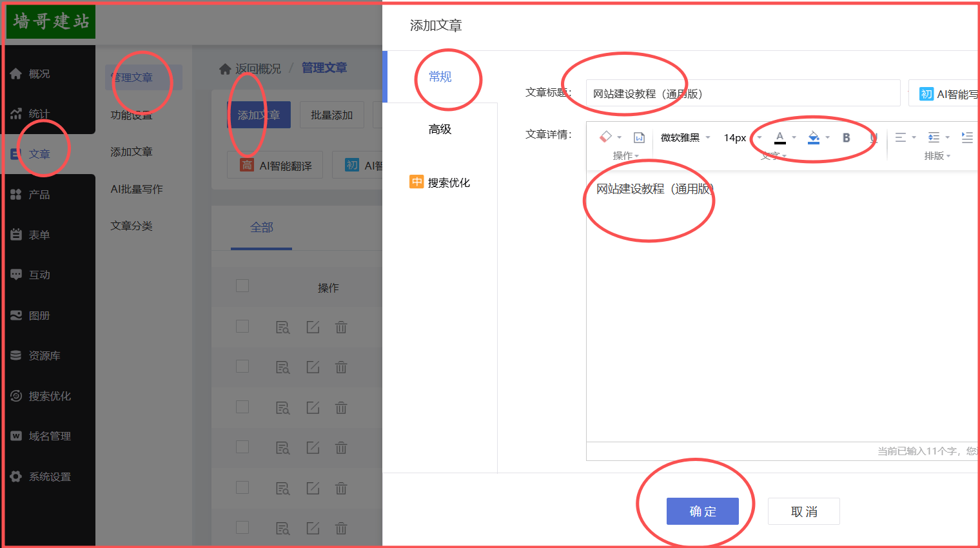
Task: Click the underline U icon
Action: 874,137
